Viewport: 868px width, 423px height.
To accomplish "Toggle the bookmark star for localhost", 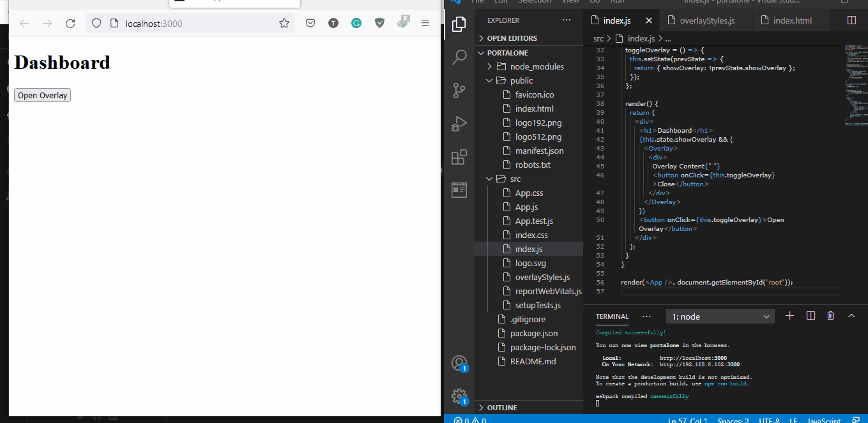I will point(284,22).
